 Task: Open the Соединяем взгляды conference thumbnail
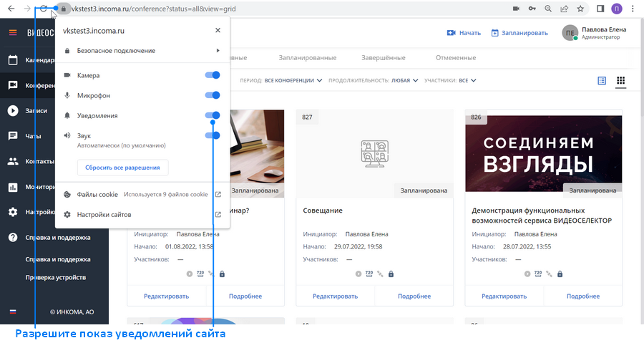543,154
